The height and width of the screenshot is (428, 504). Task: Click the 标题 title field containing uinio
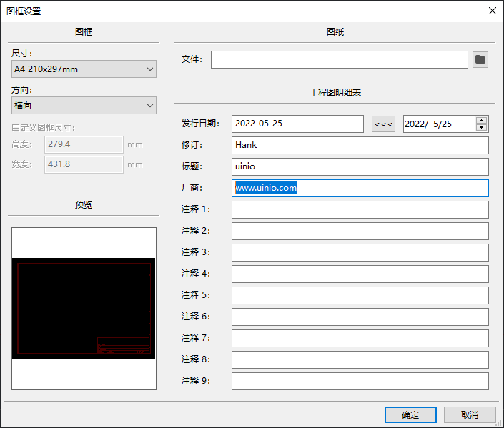tap(360, 166)
